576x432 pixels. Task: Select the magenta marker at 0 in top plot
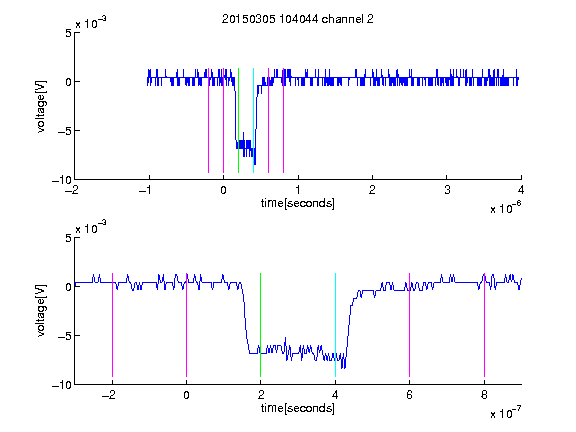pyautogui.click(x=223, y=120)
